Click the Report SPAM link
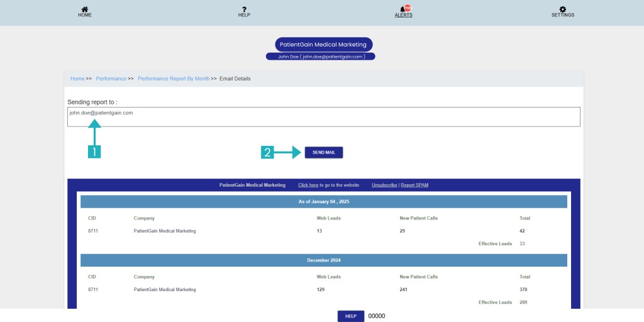Screen dimensions: 644x322 pyautogui.click(x=414, y=185)
